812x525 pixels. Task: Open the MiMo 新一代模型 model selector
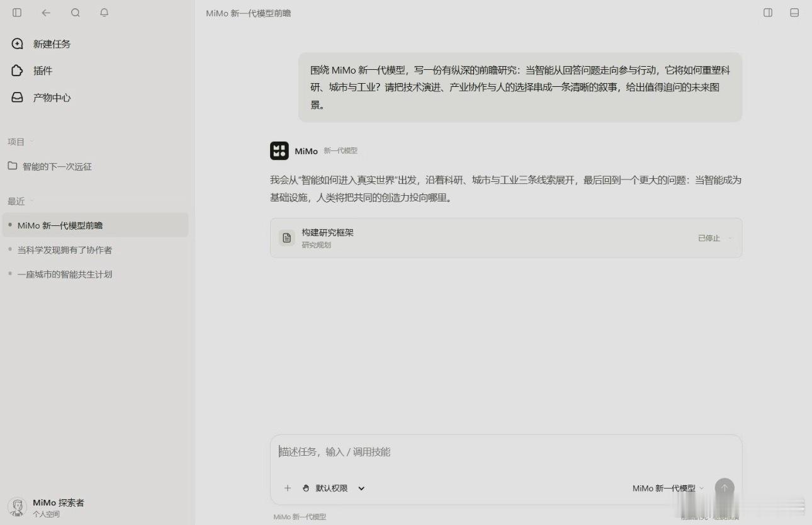[668, 488]
